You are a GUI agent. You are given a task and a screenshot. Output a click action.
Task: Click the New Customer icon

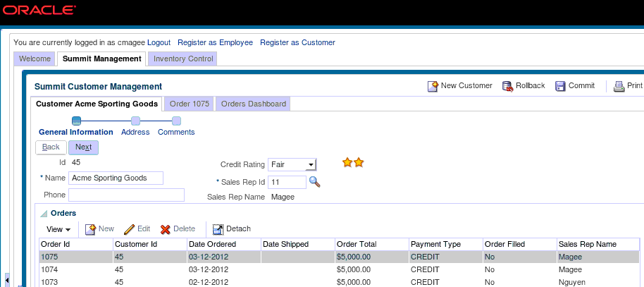click(x=433, y=86)
